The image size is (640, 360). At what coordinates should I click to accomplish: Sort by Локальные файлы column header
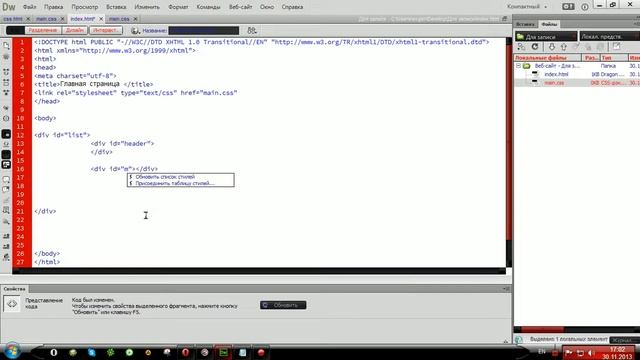point(548,58)
